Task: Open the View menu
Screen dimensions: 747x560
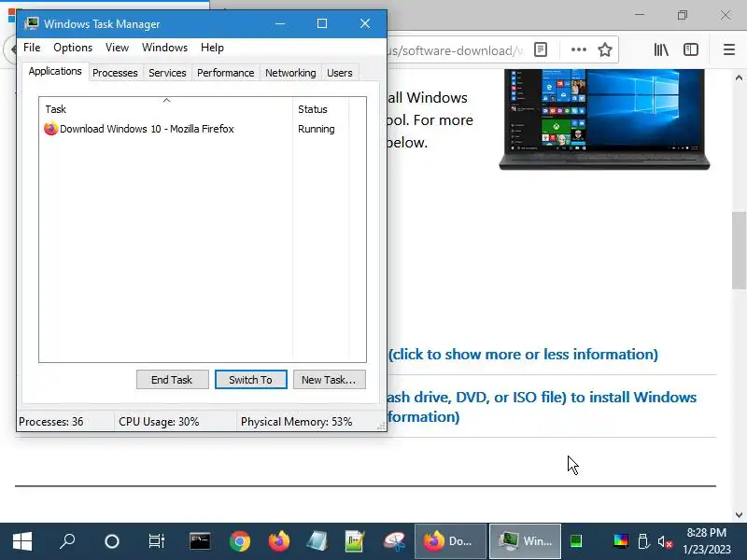Action: pos(118,48)
